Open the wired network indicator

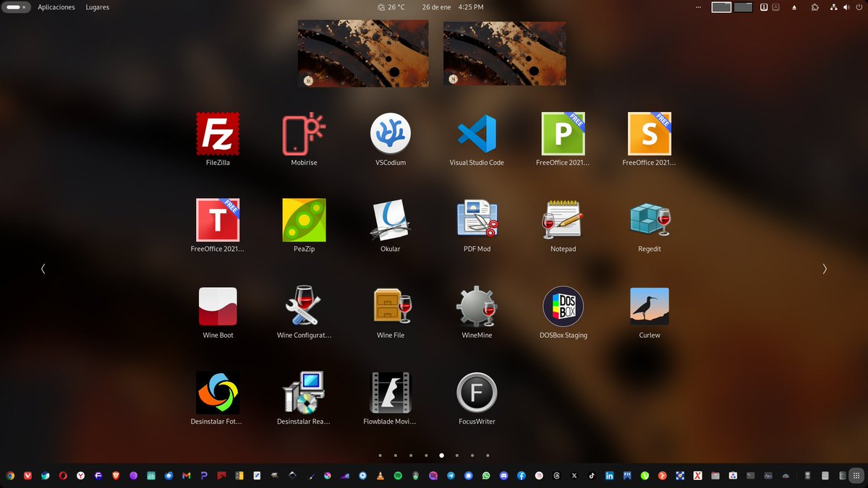pos(834,7)
